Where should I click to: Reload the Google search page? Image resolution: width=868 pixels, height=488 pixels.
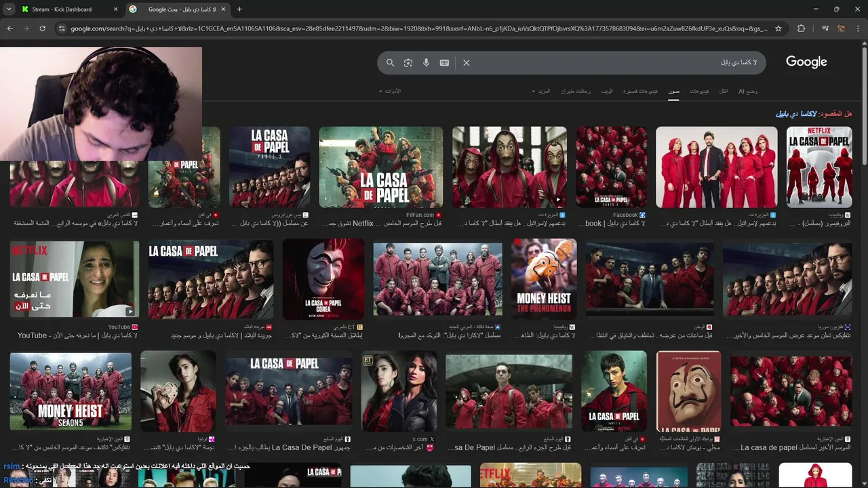pyautogui.click(x=42, y=28)
